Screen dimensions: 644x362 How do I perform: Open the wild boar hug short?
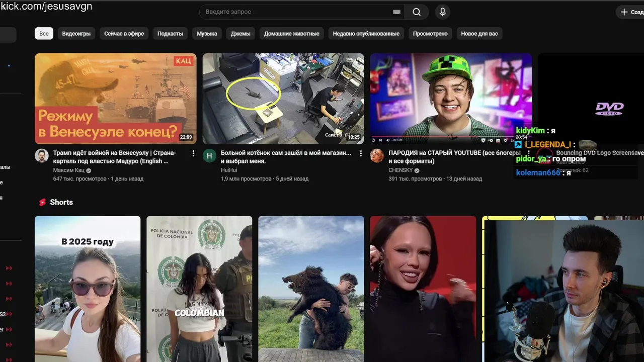(311, 289)
